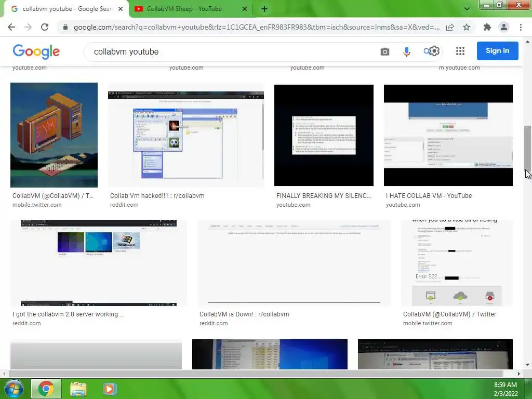Click 'I got the collabvm 2.0 server working' title

tap(69, 314)
